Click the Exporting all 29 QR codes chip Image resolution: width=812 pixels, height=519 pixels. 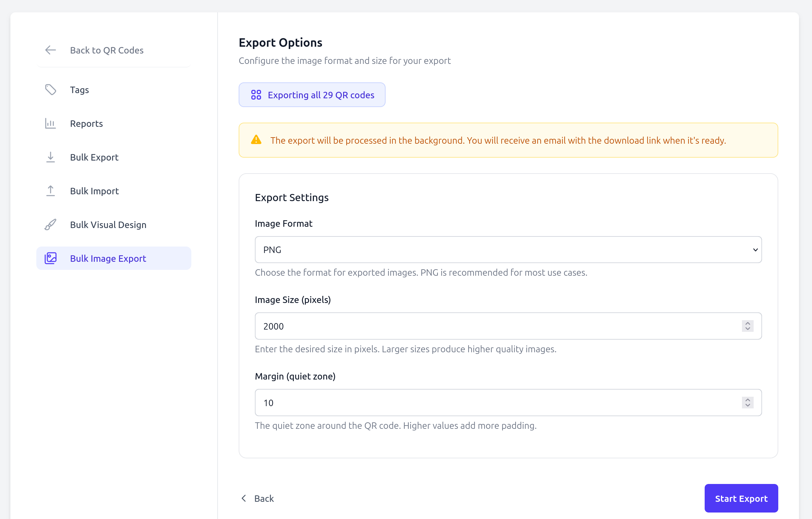[x=312, y=95]
